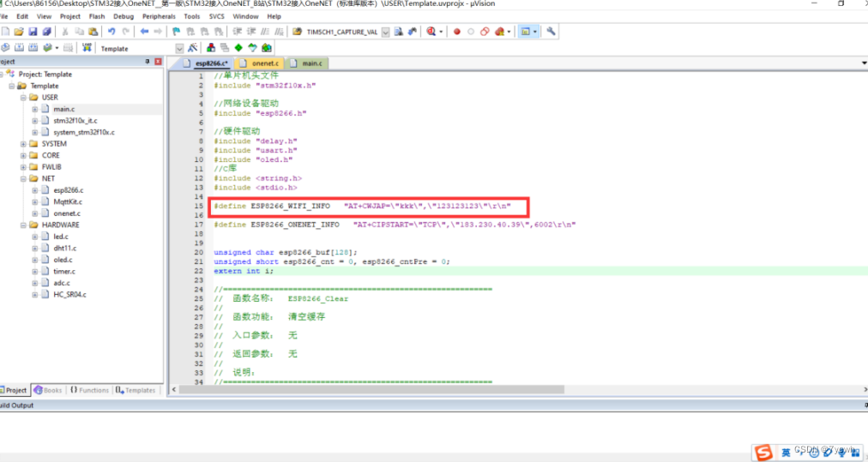Expand the CORE folder
Screen dimensions: 868x462
click(23, 155)
